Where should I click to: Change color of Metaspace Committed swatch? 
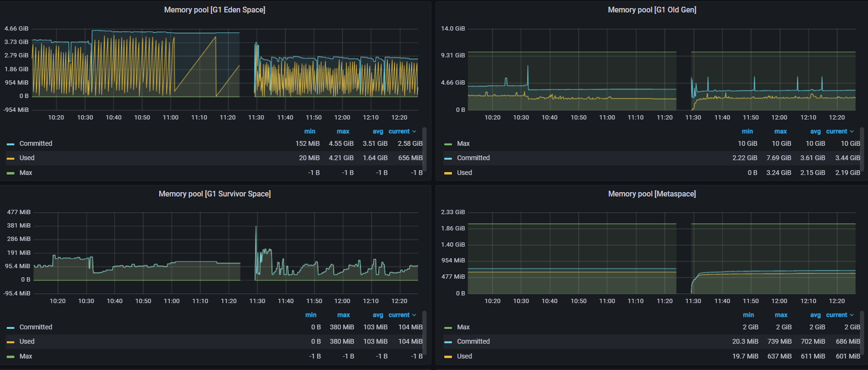tap(448, 342)
